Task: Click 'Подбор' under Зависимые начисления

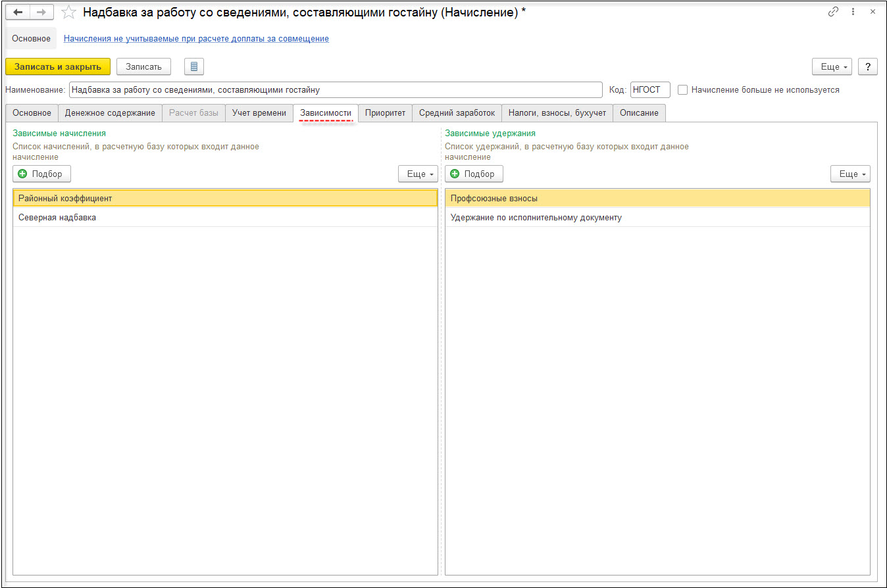Action: click(x=41, y=174)
